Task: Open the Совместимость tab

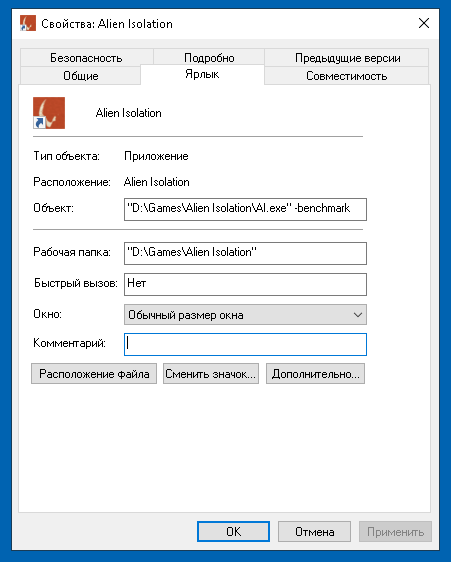Action: click(x=346, y=76)
